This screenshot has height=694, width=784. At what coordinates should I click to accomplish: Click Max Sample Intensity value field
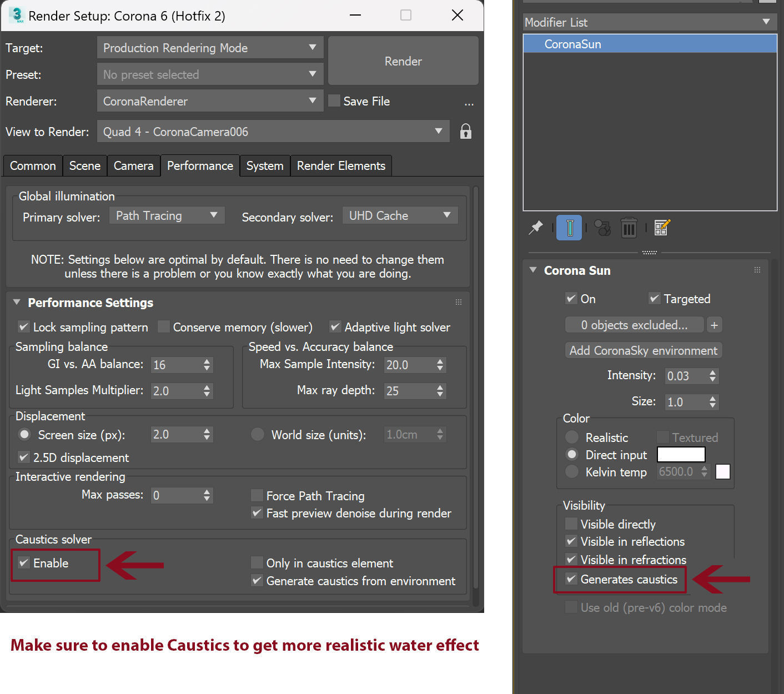point(409,365)
